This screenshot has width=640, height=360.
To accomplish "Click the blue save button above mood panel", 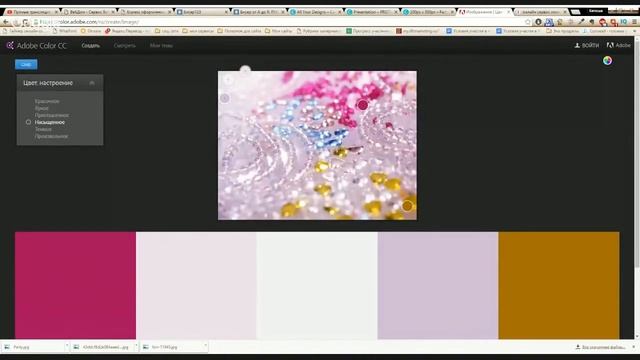I will coord(26,64).
